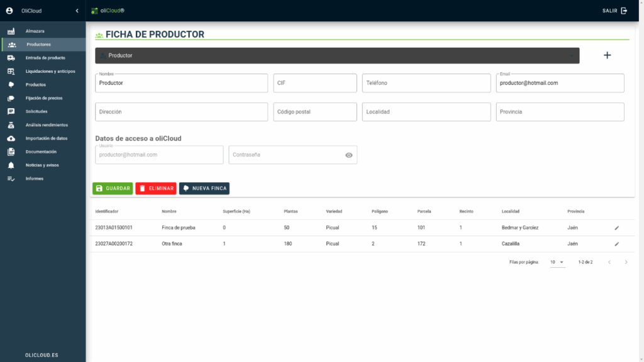This screenshot has width=644, height=362.
Task: Click into the Teléfono input field
Action: coord(426,83)
